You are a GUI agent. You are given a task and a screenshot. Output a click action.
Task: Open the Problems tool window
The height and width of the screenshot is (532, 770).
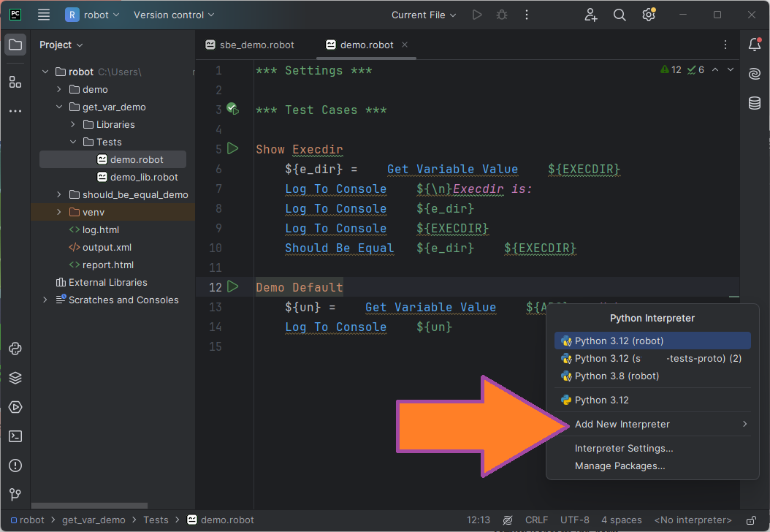coord(15,465)
